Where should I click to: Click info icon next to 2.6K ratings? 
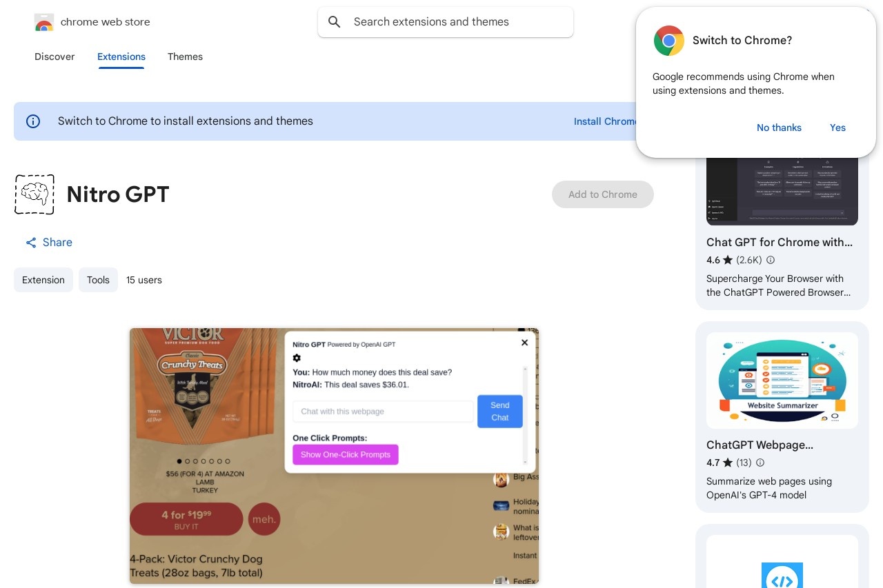[x=771, y=260]
